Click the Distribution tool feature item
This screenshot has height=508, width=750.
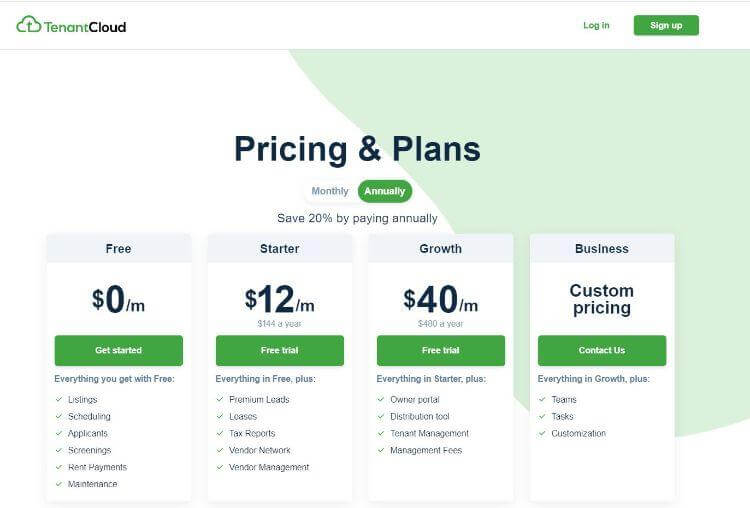pyautogui.click(x=419, y=416)
